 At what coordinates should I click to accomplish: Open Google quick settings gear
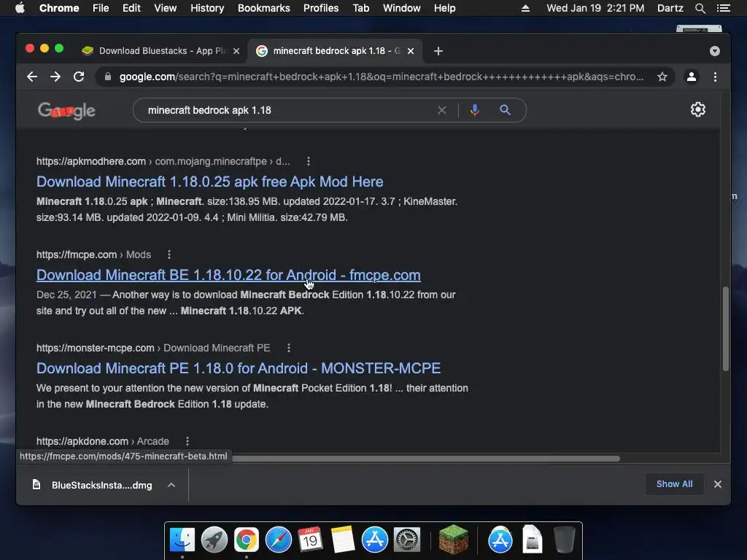[698, 109]
